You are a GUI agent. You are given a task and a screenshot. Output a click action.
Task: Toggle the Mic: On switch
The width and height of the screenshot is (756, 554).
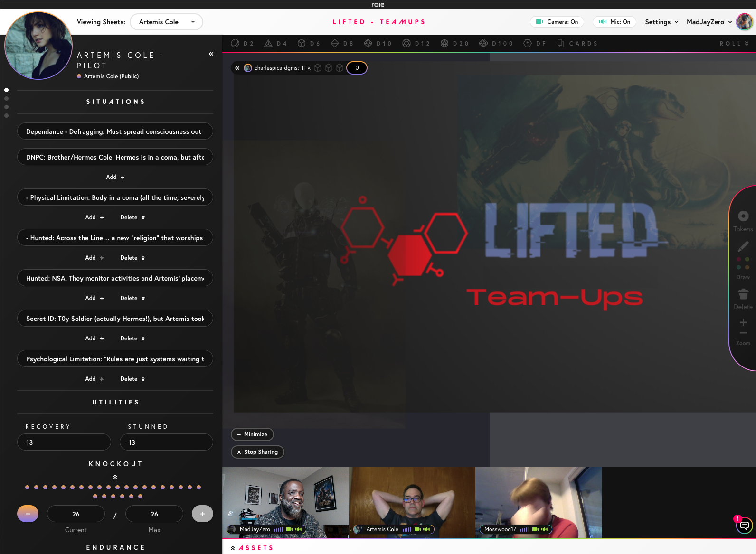point(614,22)
